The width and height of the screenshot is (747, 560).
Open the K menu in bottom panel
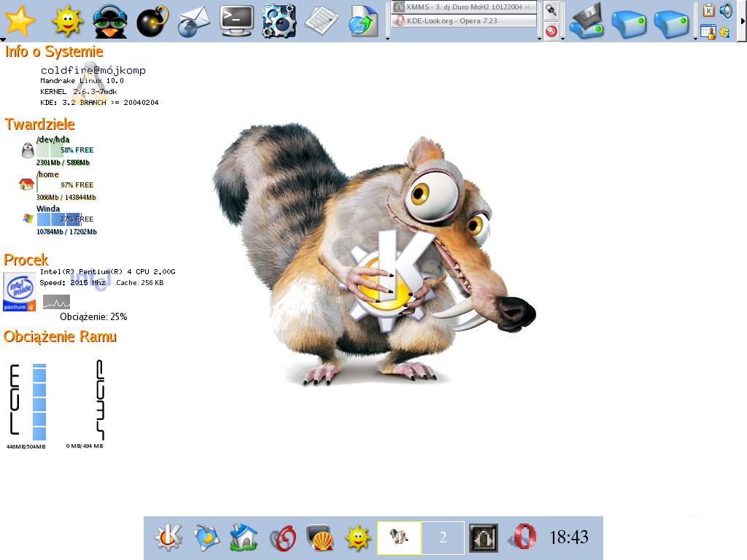coord(169,537)
